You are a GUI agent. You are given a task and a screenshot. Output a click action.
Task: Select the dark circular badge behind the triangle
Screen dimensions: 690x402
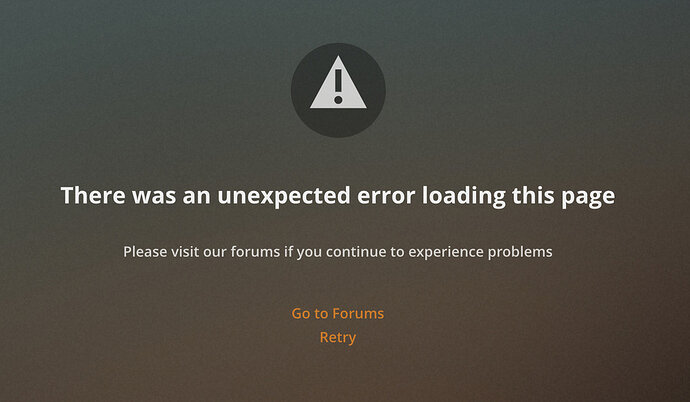pyautogui.click(x=338, y=90)
